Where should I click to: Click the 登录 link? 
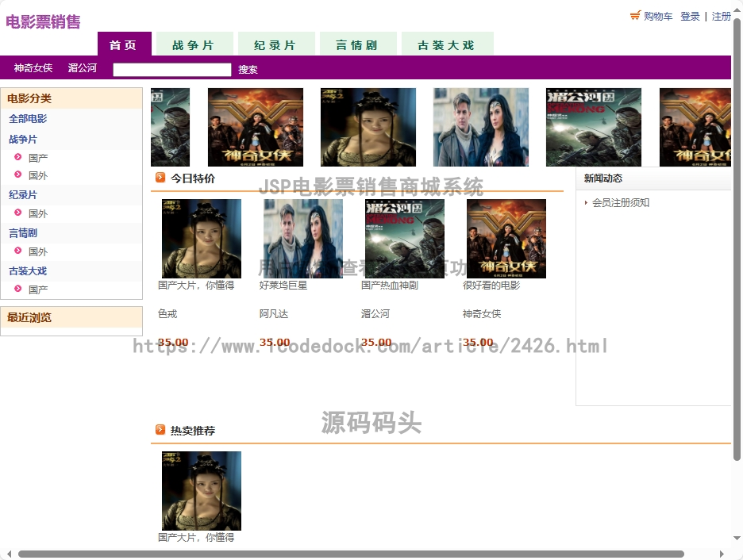click(690, 17)
